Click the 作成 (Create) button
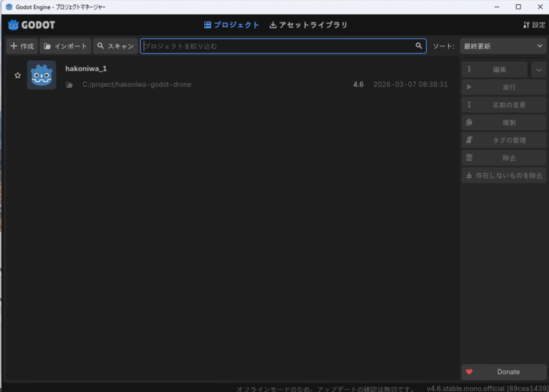Image resolution: width=549 pixels, height=392 pixels. (x=22, y=46)
